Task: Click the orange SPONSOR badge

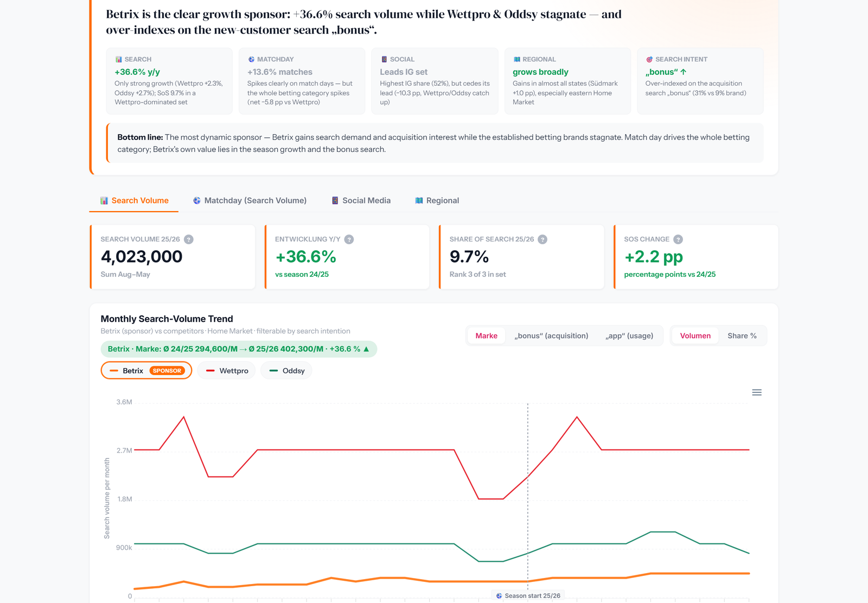Action: tap(167, 371)
